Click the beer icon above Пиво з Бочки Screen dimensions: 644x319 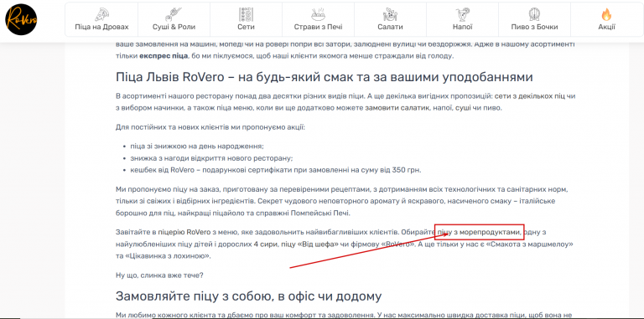pyautogui.click(x=534, y=15)
